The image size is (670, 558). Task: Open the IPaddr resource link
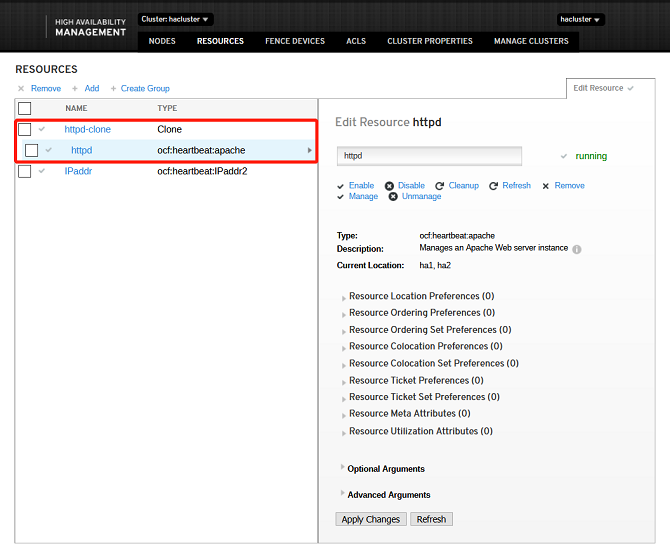tap(78, 171)
